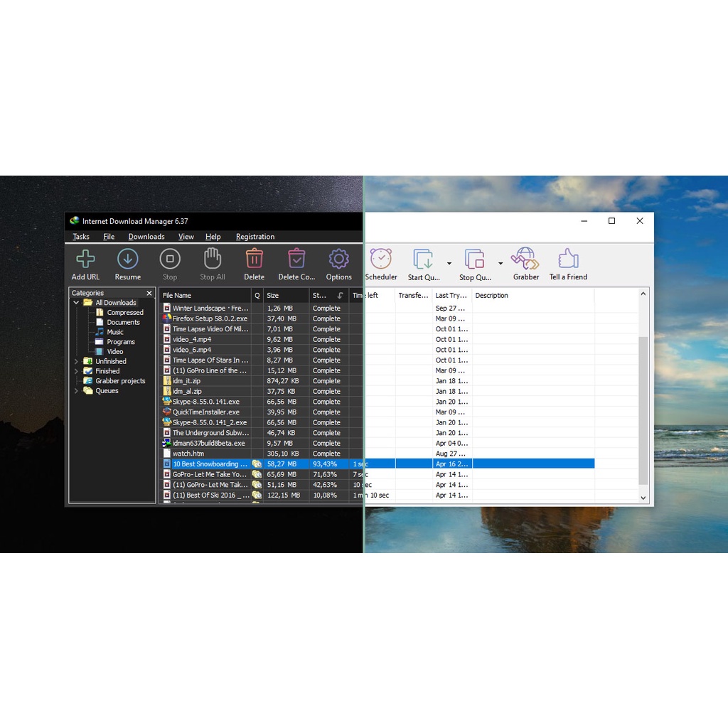Viewport: 728px width, 728px height.
Task: Select The Underground Subw... file row
Action: coord(377,433)
